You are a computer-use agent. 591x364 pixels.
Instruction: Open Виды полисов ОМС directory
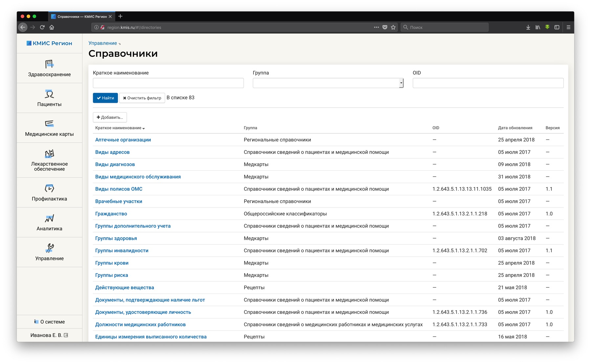(119, 189)
